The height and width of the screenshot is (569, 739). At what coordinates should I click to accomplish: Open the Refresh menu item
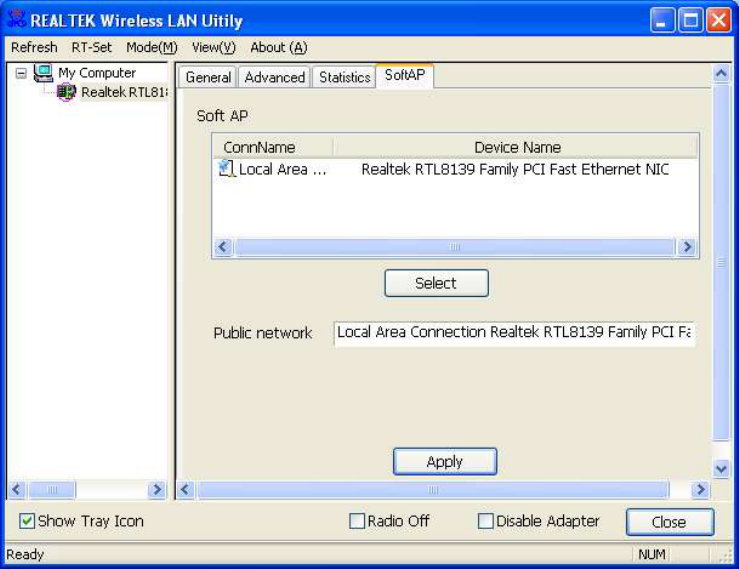[x=34, y=48]
